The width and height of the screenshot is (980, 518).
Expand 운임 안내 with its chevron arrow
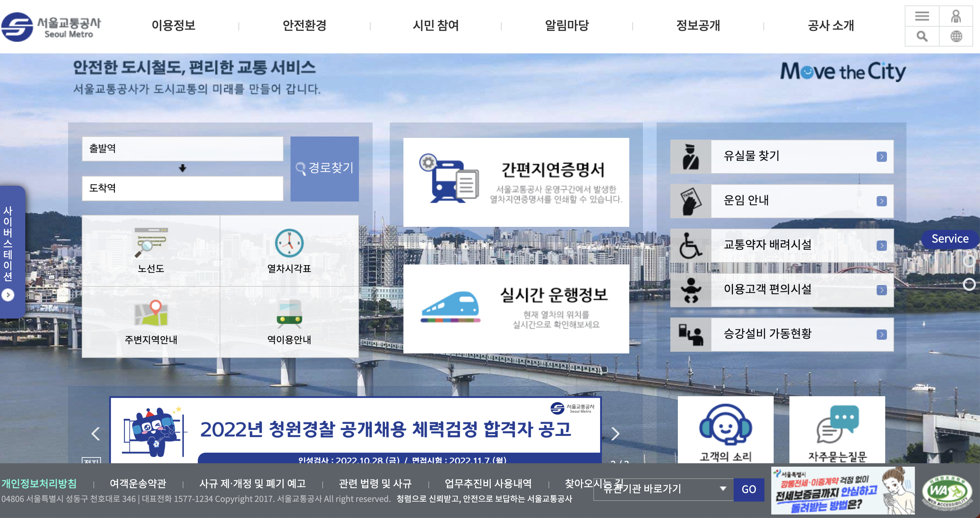882,201
